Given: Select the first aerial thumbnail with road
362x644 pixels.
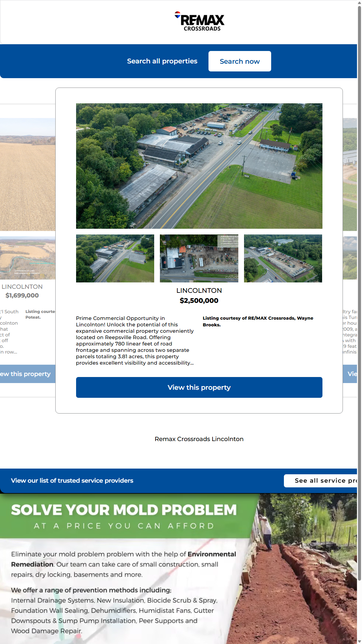Looking at the screenshot, I should pos(115,258).
